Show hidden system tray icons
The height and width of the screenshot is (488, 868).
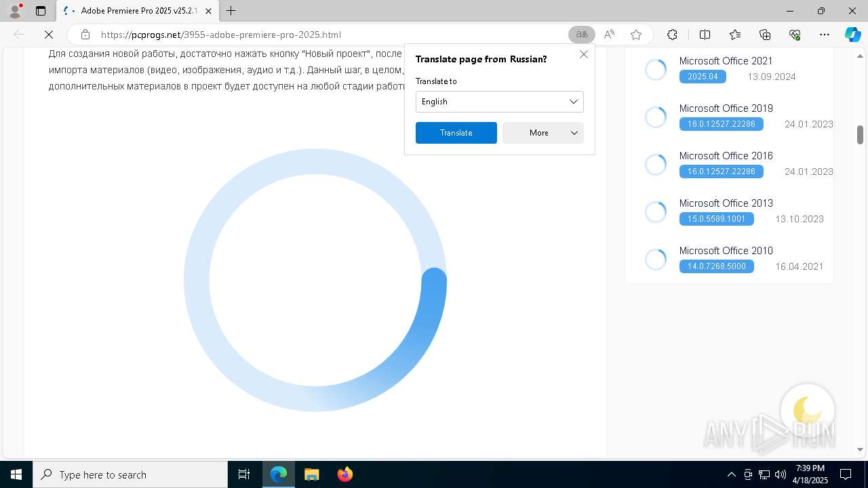[731, 474]
